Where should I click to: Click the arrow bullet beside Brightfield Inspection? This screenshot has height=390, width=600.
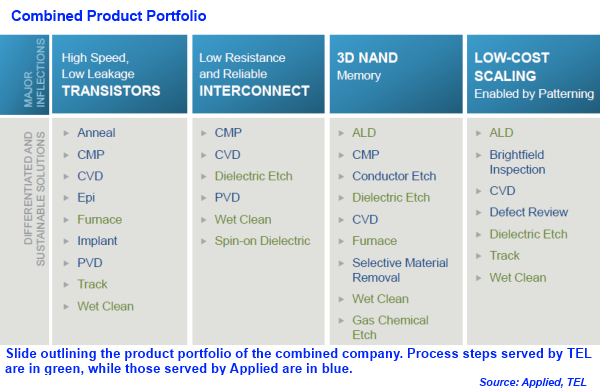pos(478,155)
